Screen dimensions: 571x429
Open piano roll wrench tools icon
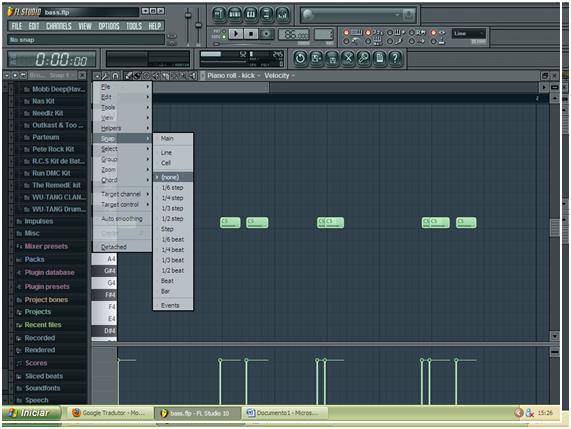[x=106, y=76]
